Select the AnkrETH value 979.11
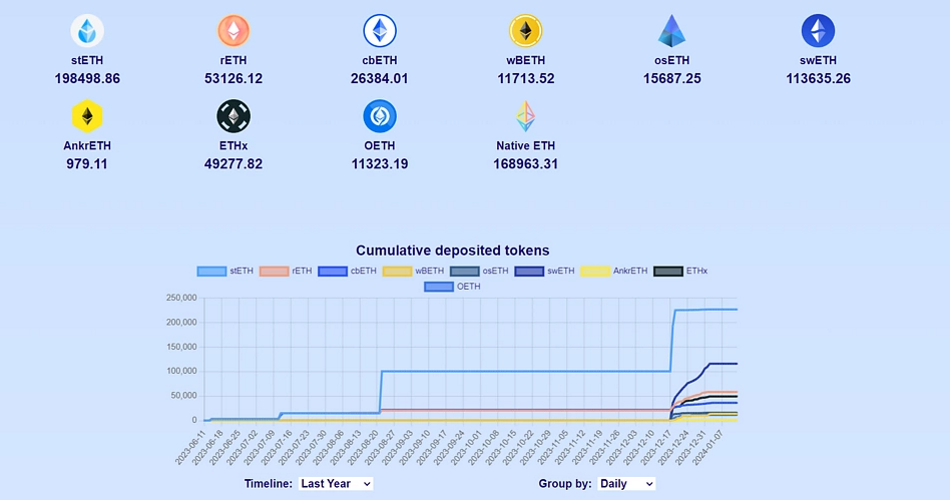This screenshot has width=950, height=500. (87, 164)
